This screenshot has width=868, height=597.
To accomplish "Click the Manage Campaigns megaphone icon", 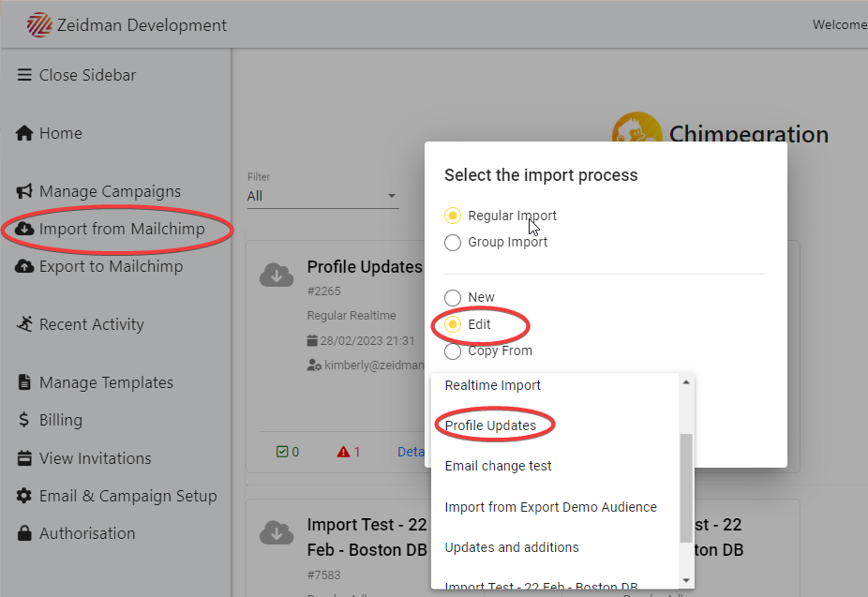I will [24, 191].
